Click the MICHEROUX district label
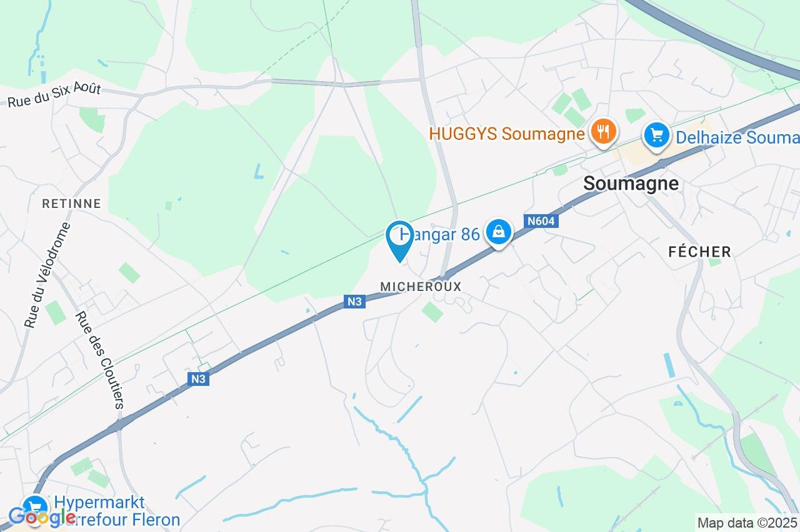The height and width of the screenshot is (532, 800). [x=421, y=287]
